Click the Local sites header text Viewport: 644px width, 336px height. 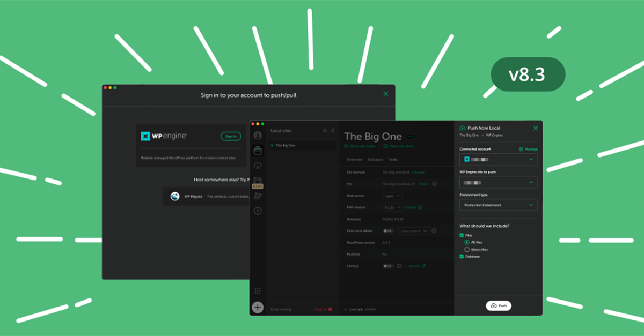281,131
